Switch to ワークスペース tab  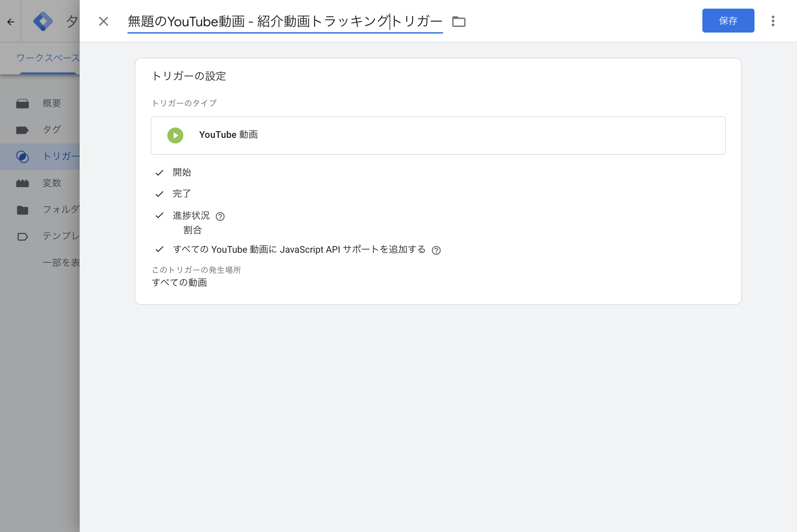point(48,58)
